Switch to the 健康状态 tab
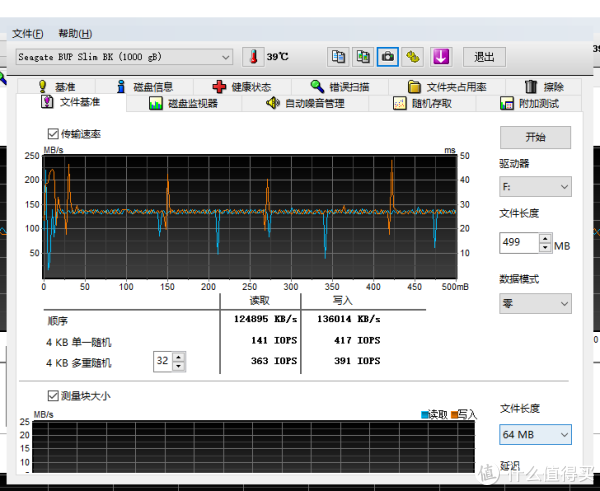 (242, 87)
